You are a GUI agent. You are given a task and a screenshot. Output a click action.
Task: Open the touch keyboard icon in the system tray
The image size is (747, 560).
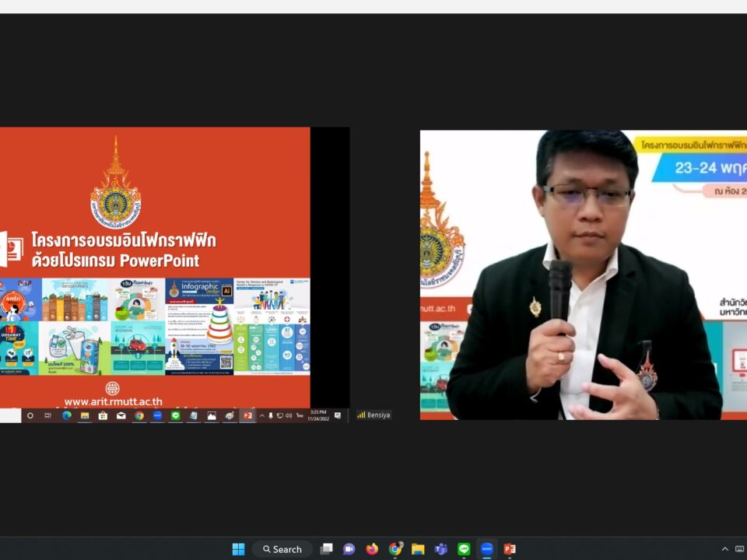point(740,549)
